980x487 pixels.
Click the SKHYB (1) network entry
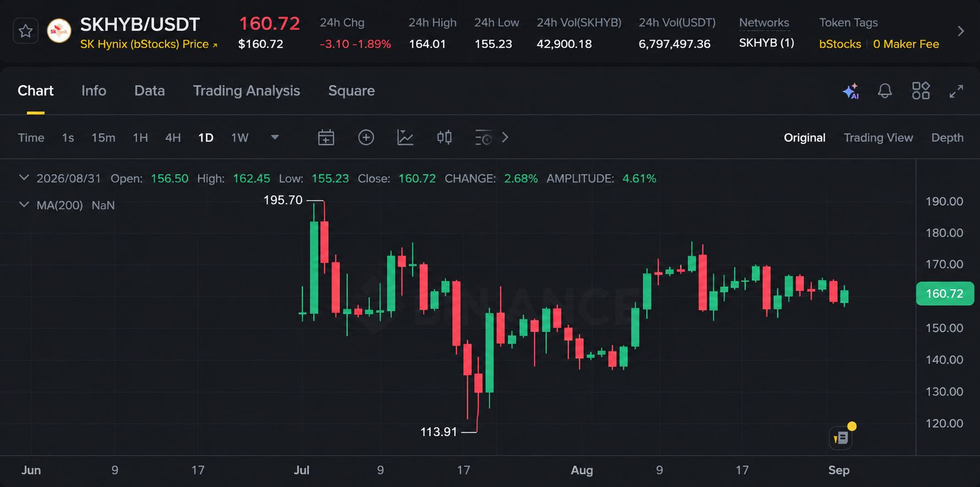point(766,43)
